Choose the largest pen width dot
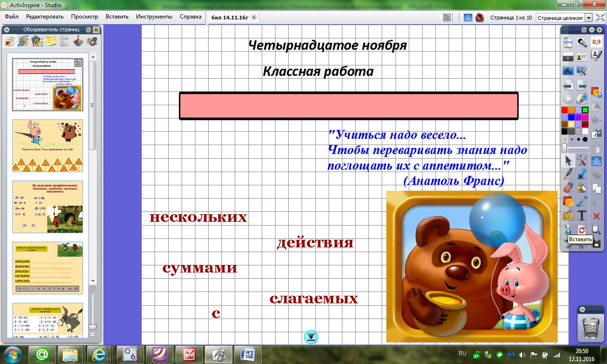Screen dimensions: 607x364 (x=585, y=139)
